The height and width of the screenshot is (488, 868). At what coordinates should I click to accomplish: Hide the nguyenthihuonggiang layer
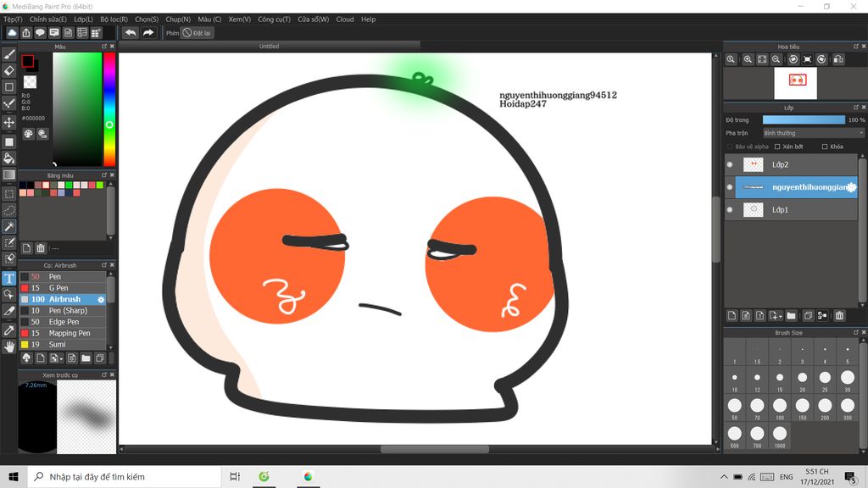coord(730,187)
